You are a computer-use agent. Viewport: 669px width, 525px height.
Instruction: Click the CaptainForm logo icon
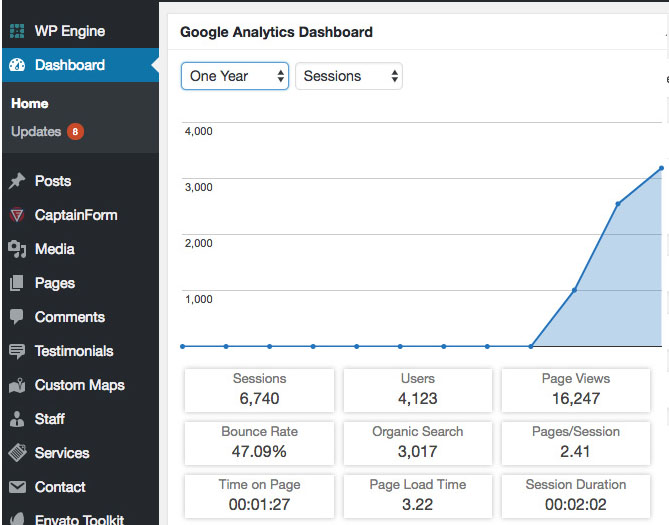17,215
